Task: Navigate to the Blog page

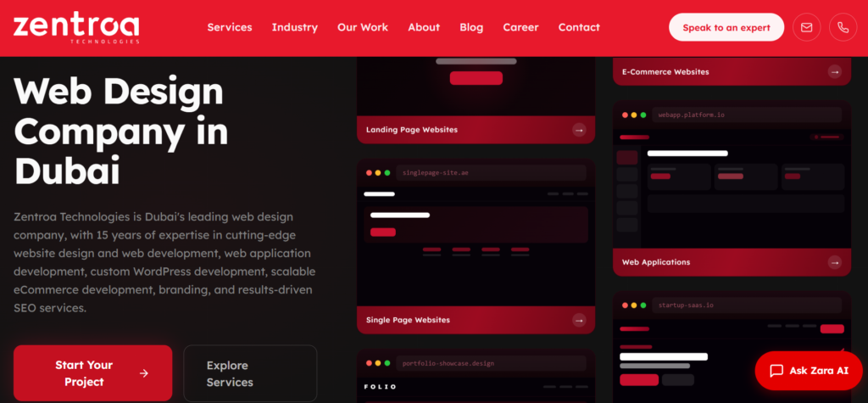Action: (x=471, y=27)
